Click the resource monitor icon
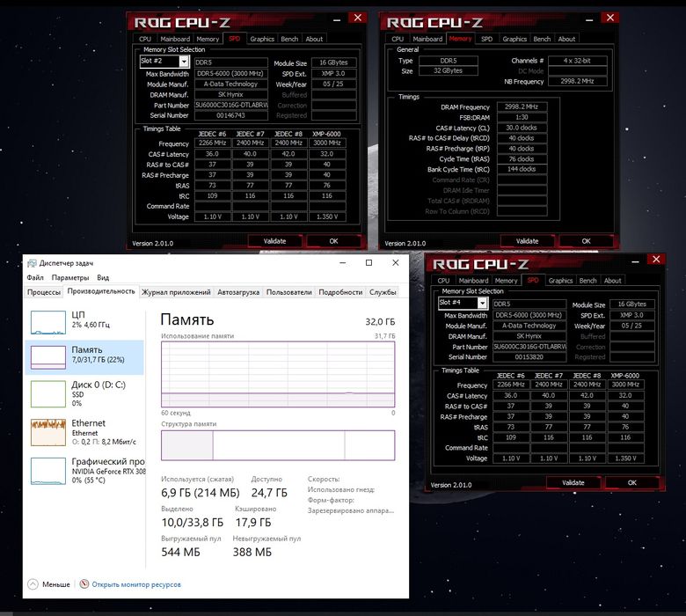The image size is (686, 616). point(84,584)
